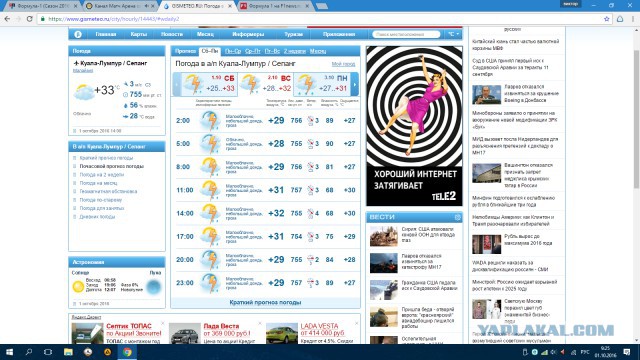Open Погода на месяц sidebar link
640x360 pixels.
pyautogui.click(x=98, y=183)
